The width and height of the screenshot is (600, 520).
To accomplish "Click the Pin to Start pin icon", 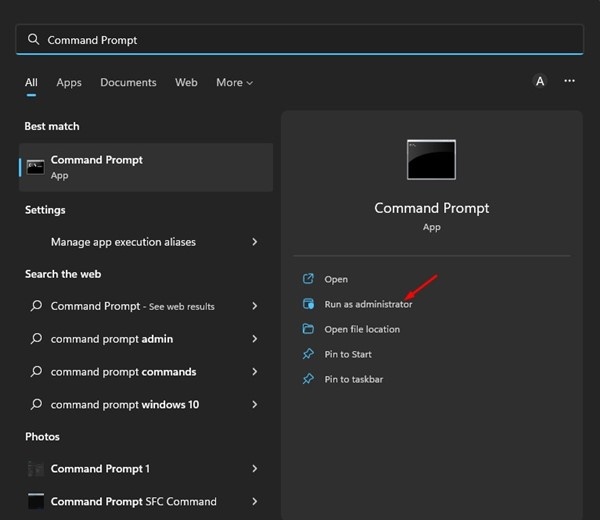I will pyautogui.click(x=308, y=354).
